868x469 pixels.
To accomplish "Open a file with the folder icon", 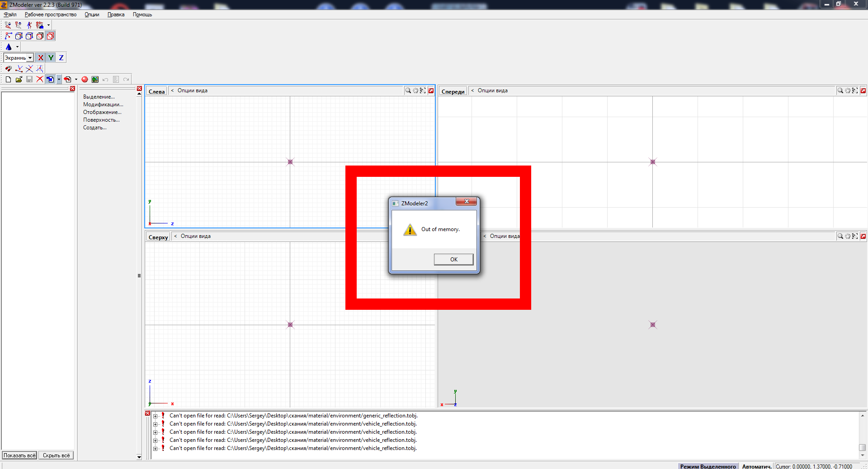I will pyautogui.click(x=19, y=79).
